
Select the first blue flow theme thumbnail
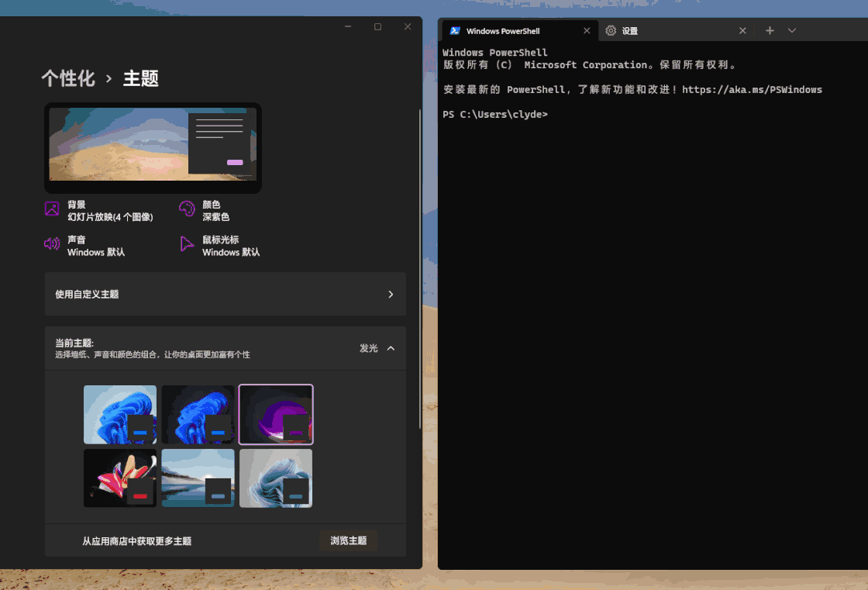coord(120,414)
